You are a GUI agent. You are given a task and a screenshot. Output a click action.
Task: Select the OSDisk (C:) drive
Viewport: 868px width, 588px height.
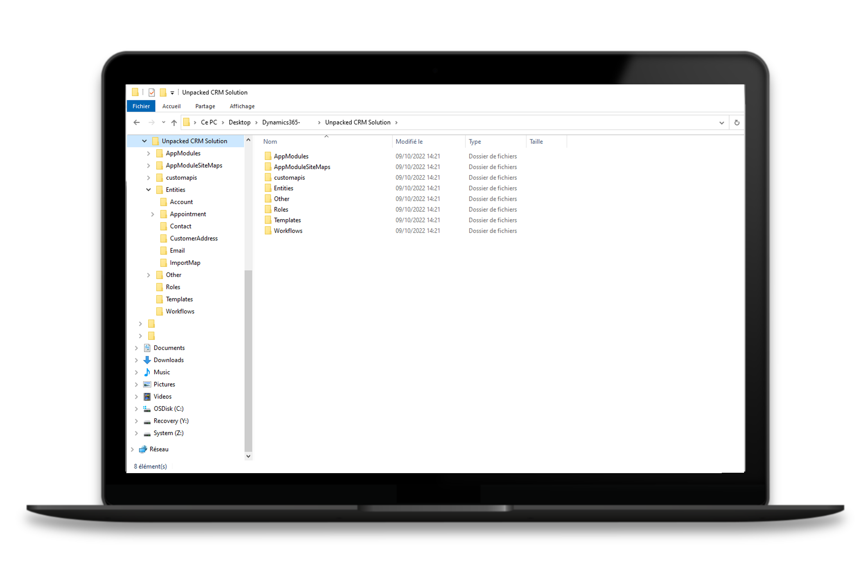[168, 409]
